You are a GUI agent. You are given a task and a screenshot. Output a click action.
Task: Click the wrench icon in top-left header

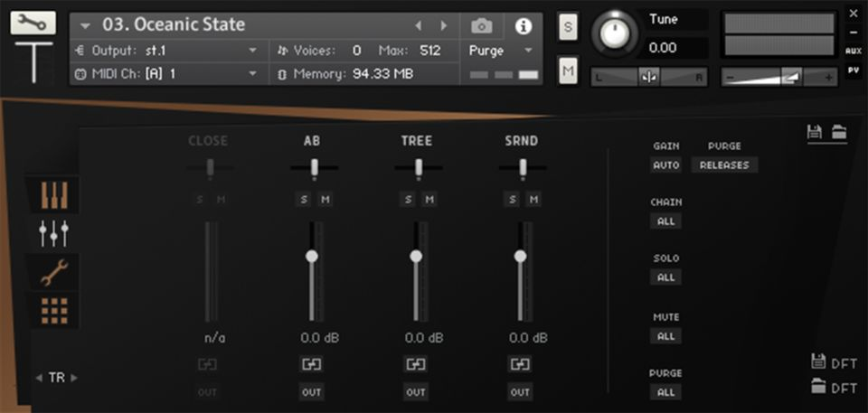coord(33,23)
